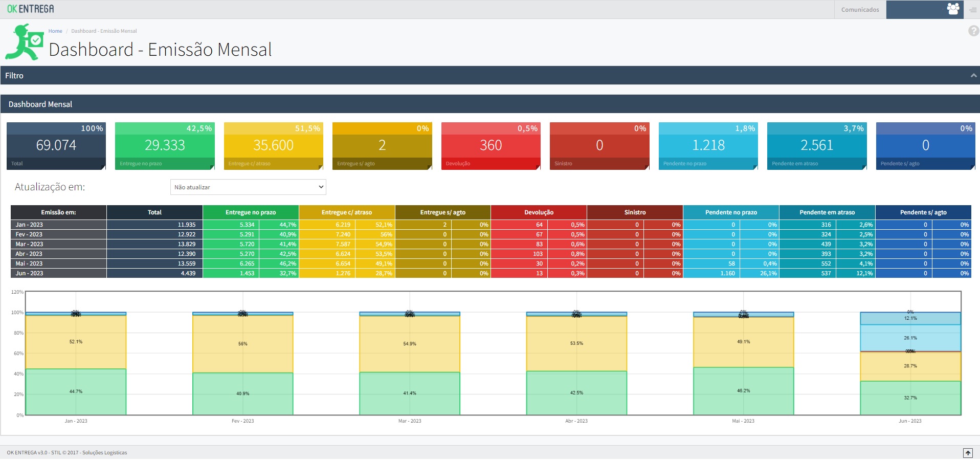The image size is (980, 461).
Task: Click the Pendente em atraso card
Action: [x=816, y=146]
